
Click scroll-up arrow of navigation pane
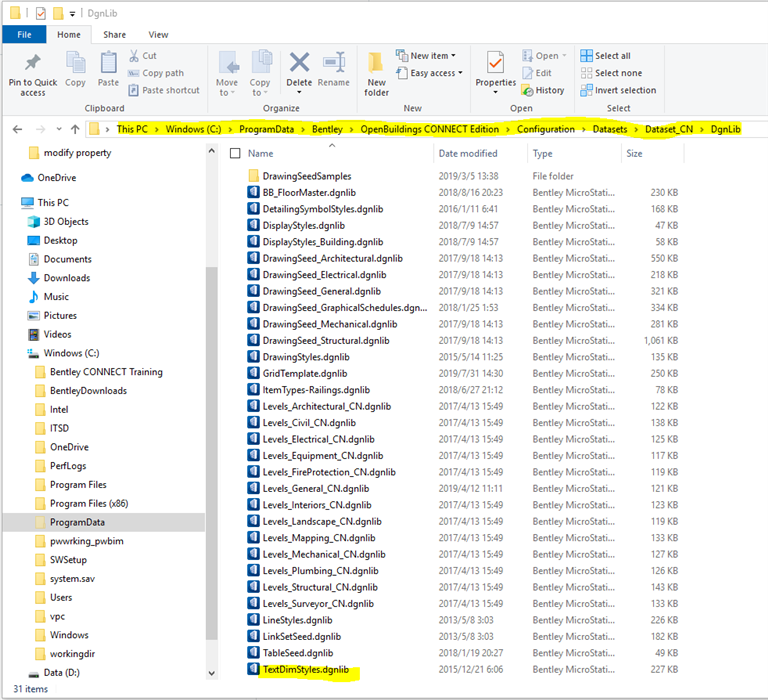click(212, 151)
